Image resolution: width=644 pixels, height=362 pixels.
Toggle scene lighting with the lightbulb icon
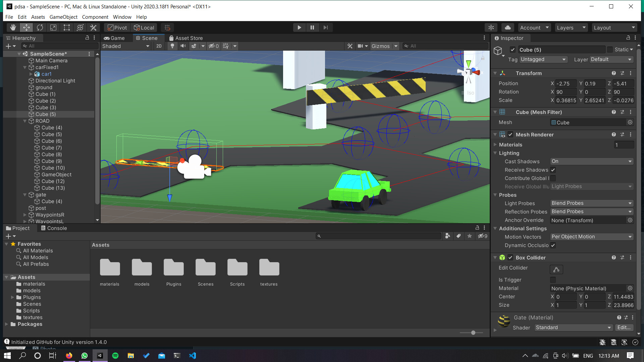(x=172, y=46)
